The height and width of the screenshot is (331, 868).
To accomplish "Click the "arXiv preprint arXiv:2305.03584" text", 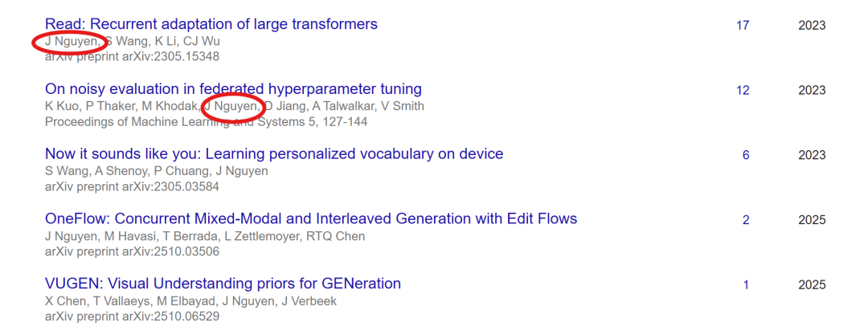I will [x=132, y=186].
